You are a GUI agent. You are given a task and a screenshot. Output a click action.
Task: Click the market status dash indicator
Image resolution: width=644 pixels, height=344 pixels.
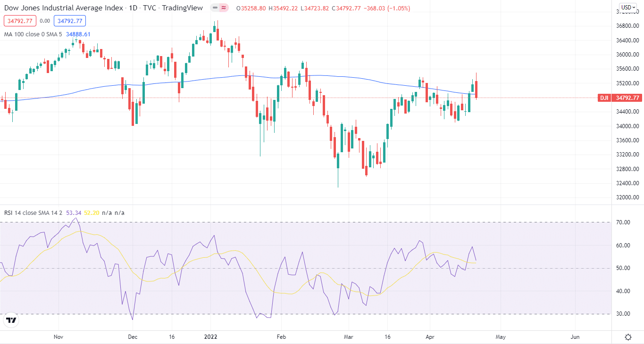point(215,8)
